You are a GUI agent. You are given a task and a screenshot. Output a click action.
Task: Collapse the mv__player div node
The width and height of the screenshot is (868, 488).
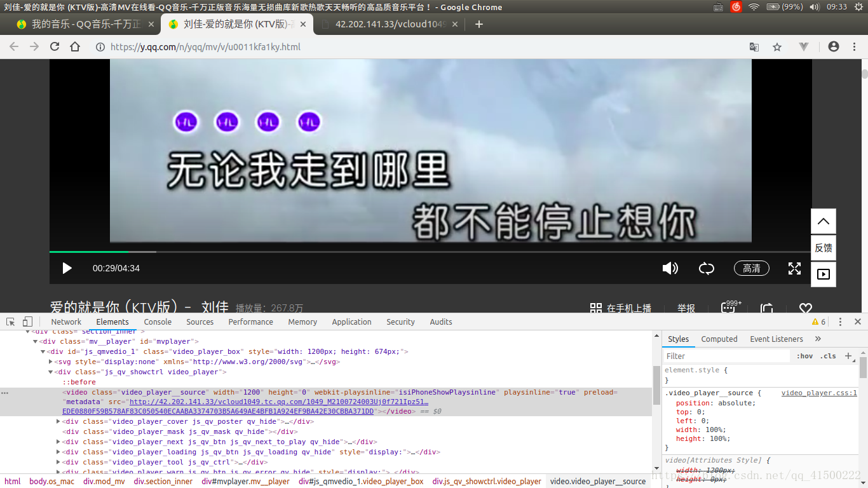36,341
